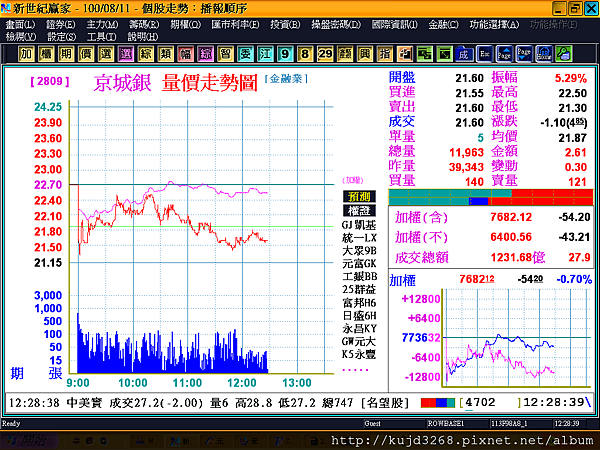Image resolution: width=600 pixels, height=450 pixels.
Task: Click the Esc toolbar icon
Action: [484, 54]
